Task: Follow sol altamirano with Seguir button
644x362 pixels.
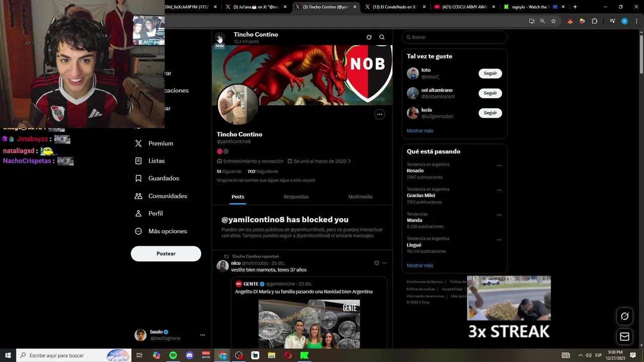Action: pos(490,93)
